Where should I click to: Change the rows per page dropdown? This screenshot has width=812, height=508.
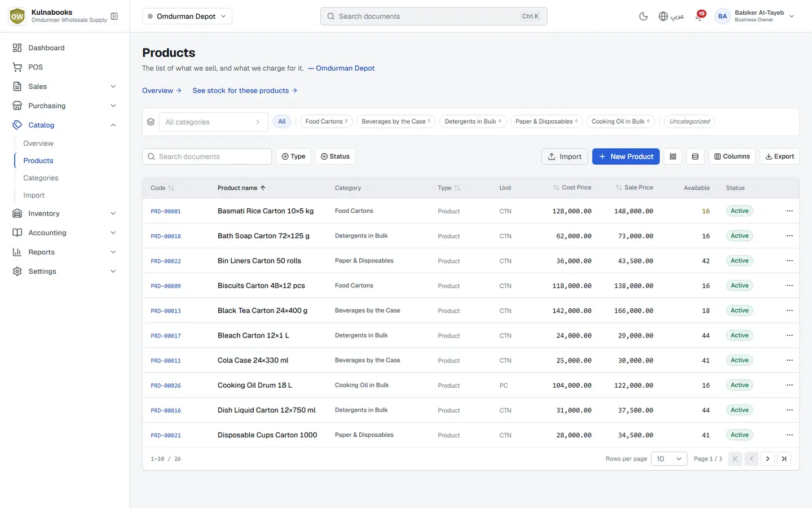[669, 459]
